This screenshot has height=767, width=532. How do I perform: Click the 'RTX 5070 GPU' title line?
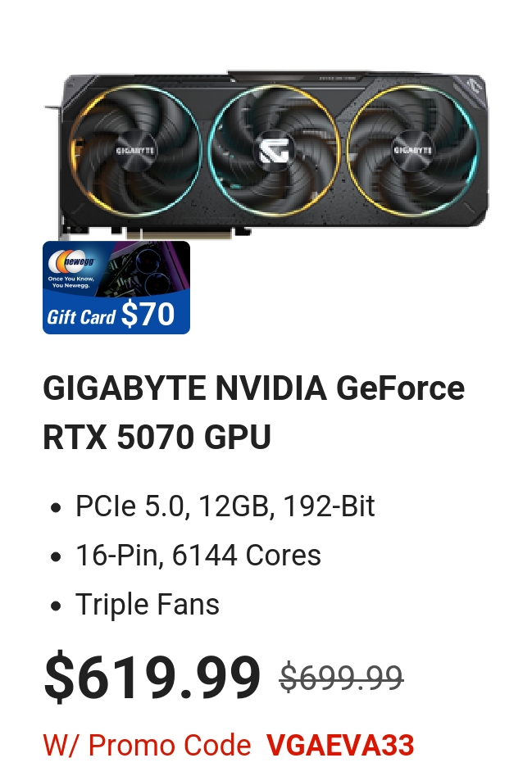pyautogui.click(x=157, y=437)
